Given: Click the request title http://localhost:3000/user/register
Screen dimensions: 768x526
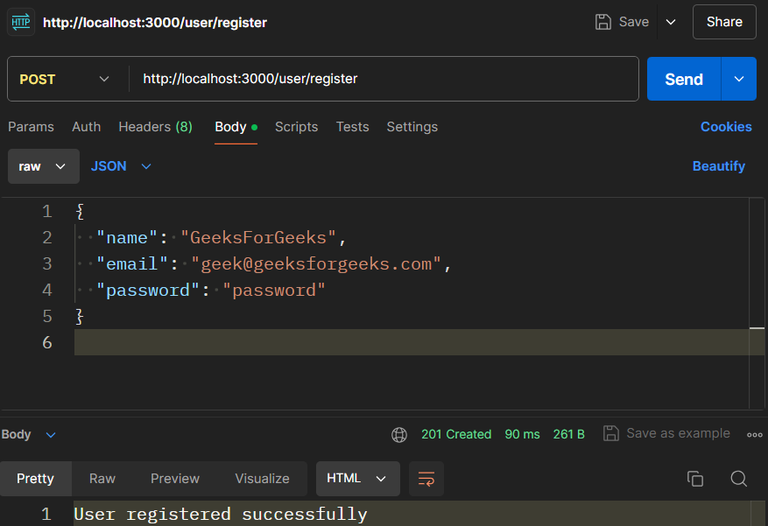Looking at the screenshot, I should (x=155, y=23).
